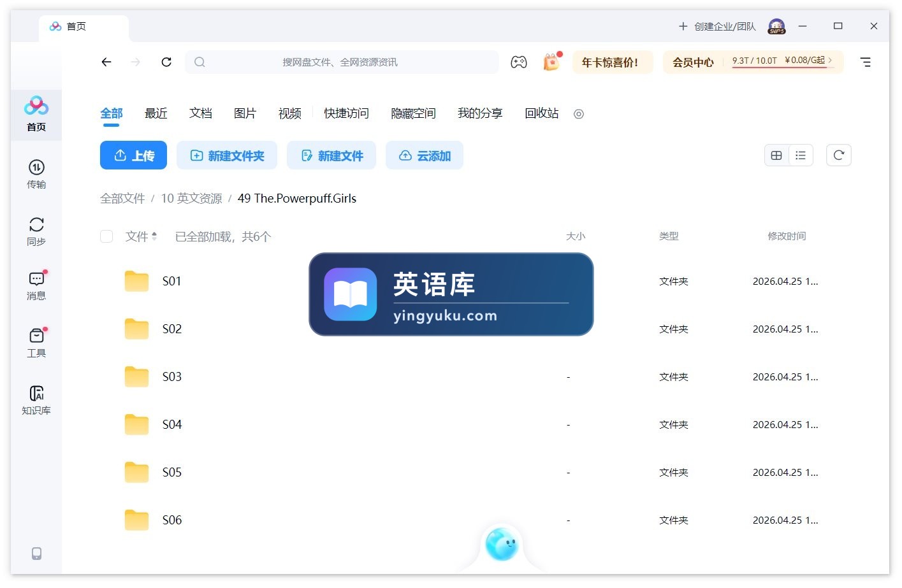
Task: Click 创建企业/团队 link
Action: [717, 26]
